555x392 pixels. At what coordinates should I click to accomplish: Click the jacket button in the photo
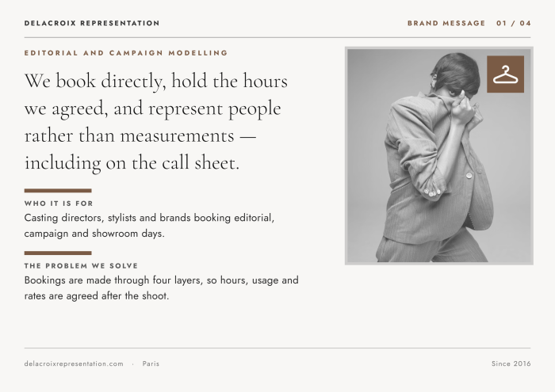click(x=469, y=175)
